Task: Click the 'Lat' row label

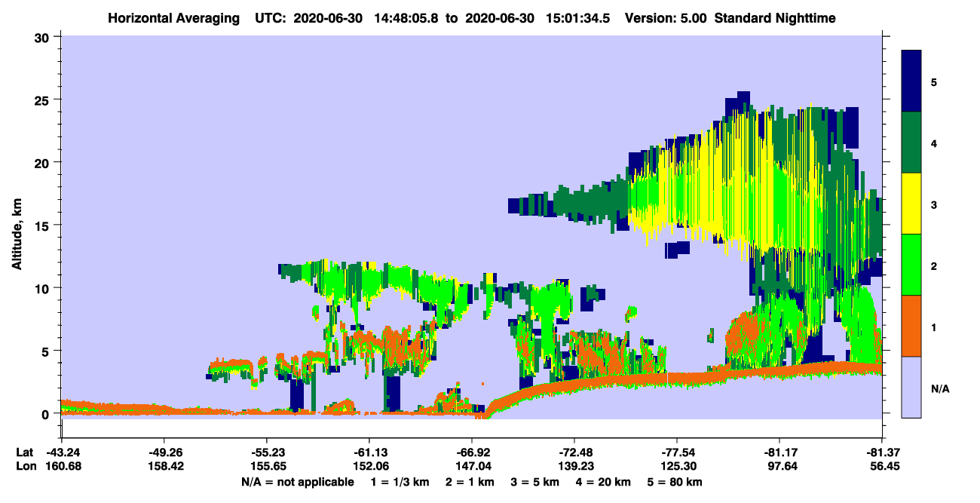Action: pyautogui.click(x=25, y=452)
